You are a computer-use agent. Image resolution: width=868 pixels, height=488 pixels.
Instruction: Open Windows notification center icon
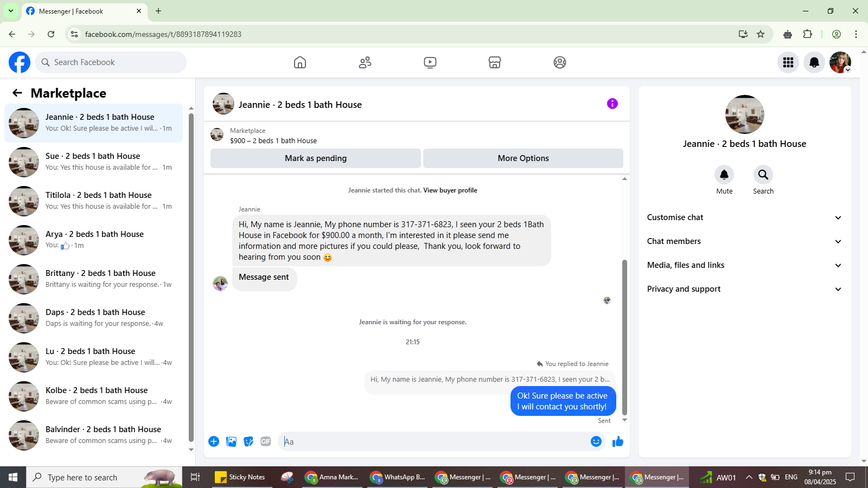tap(850, 477)
